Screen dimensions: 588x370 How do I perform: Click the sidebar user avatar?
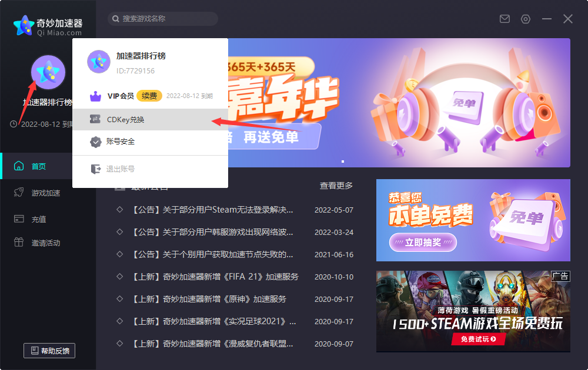(x=48, y=72)
